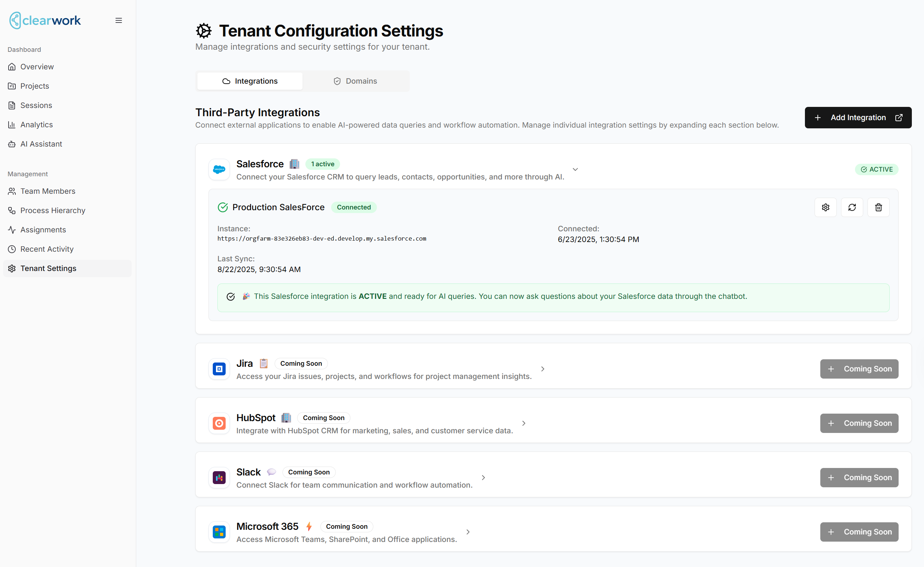
Task: Expand the Jira section chevron
Action: (x=542, y=369)
